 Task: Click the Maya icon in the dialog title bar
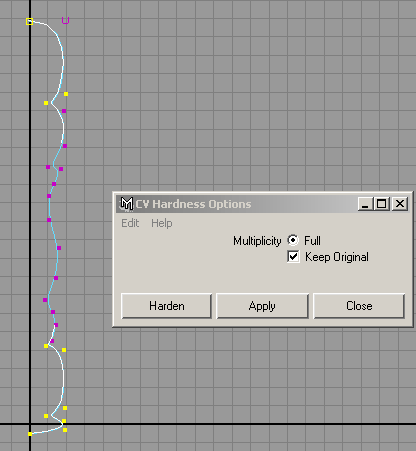coord(126,204)
